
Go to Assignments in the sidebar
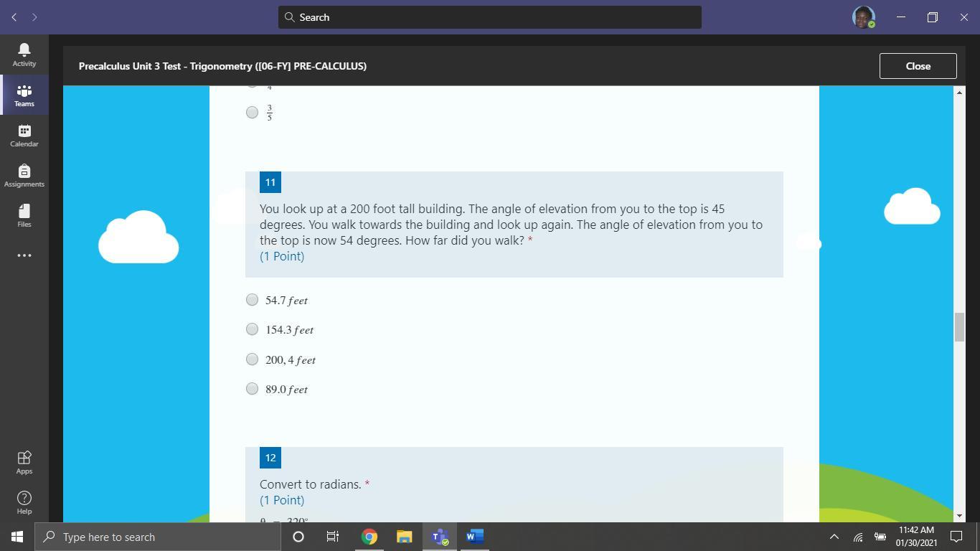pyautogui.click(x=24, y=175)
